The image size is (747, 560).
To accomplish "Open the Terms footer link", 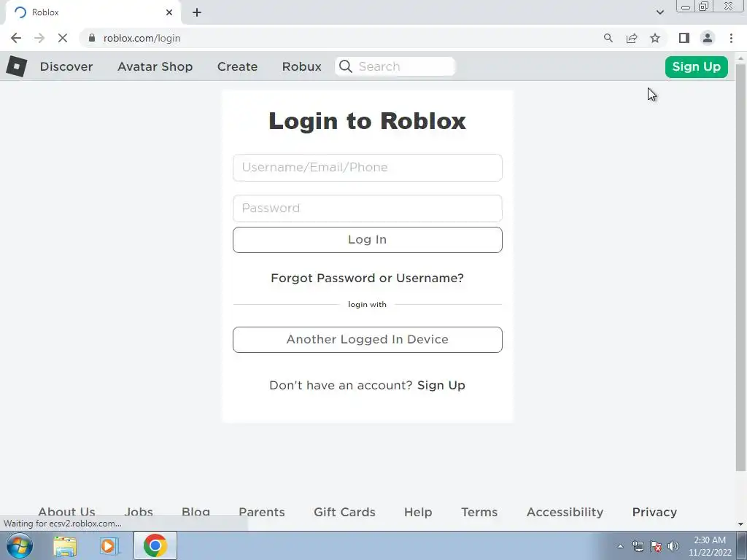I will coord(479,512).
